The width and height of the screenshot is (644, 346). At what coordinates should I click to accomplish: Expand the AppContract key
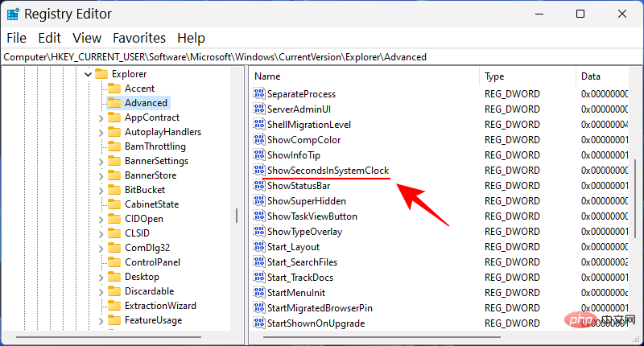point(101,117)
